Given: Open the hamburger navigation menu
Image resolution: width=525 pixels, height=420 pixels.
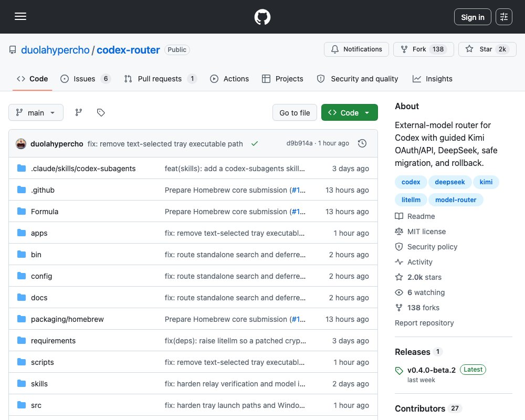Looking at the screenshot, I should tap(20, 16).
